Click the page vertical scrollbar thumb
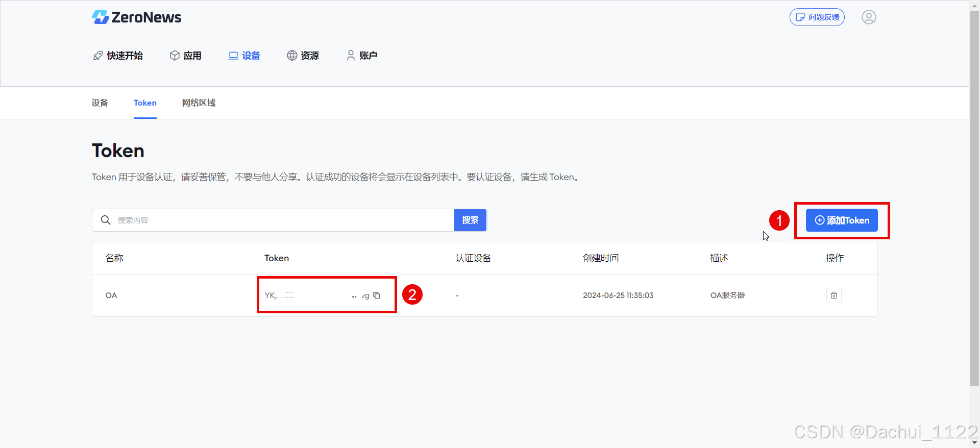980x448 pixels. point(975,198)
